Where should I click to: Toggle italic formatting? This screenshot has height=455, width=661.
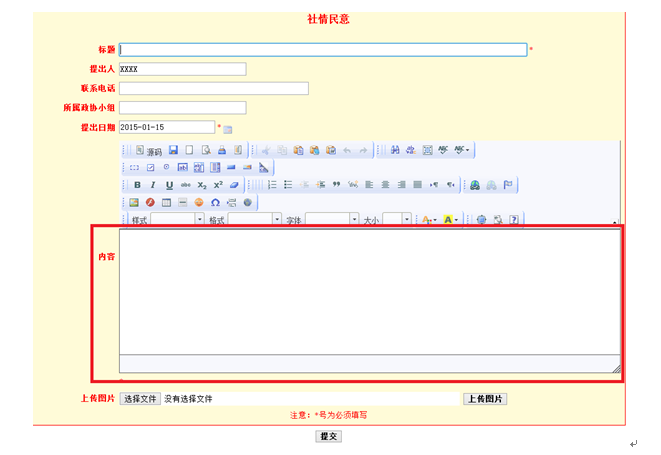(x=153, y=185)
